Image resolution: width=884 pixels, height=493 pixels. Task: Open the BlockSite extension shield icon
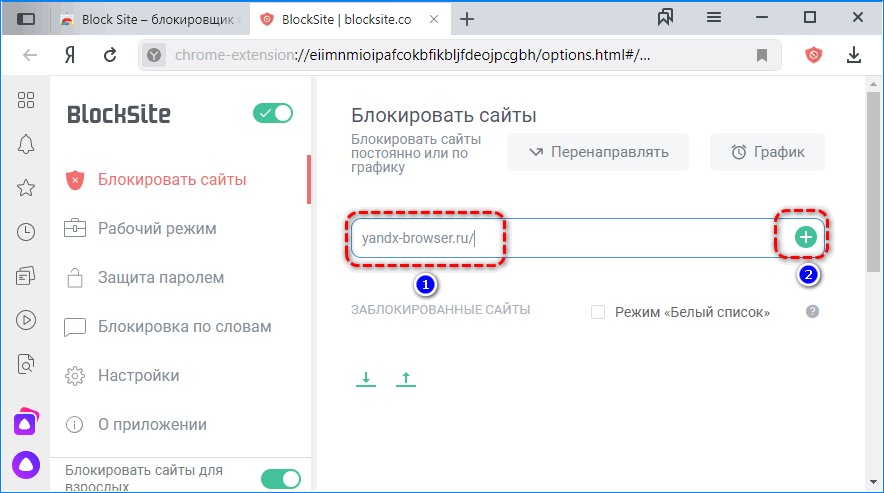coord(813,55)
